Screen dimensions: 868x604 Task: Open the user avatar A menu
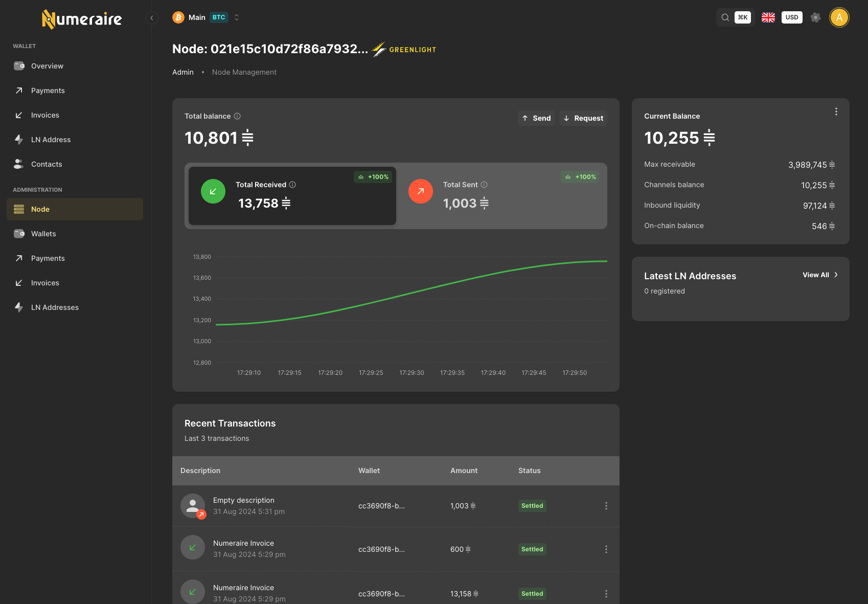tap(839, 17)
